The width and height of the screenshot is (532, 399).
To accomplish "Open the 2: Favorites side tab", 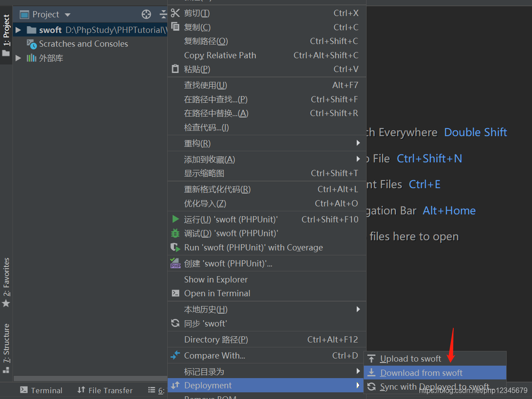I will coord(6,282).
